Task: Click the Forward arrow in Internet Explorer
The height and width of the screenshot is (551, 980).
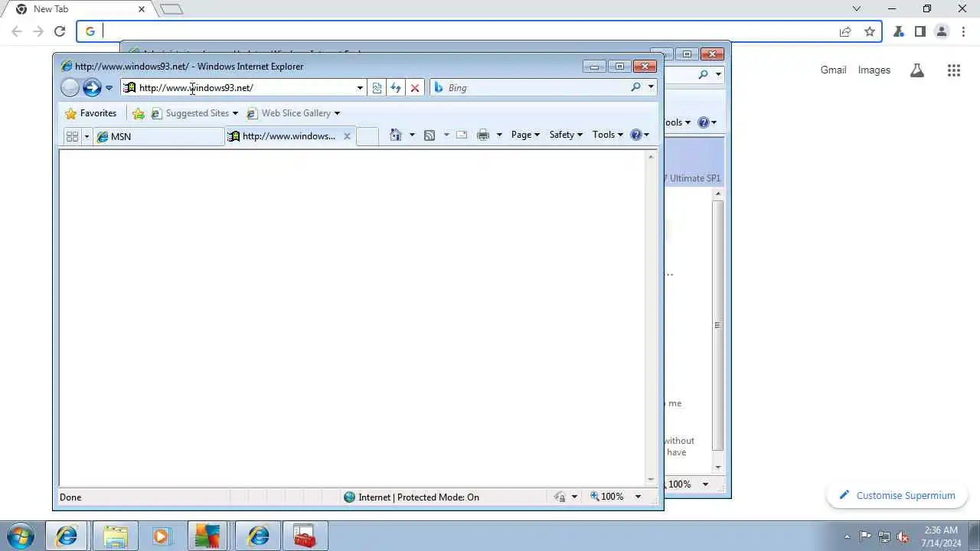Action: coord(92,87)
